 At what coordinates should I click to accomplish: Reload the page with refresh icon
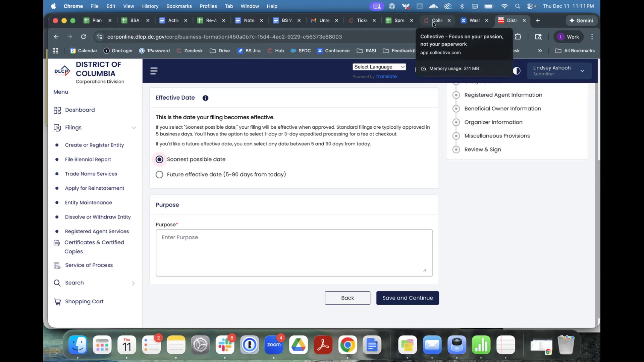pyautogui.click(x=84, y=37)
